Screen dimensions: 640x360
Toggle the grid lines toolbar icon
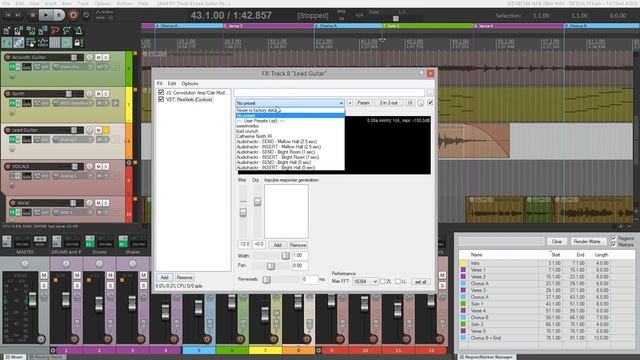click(x=55, y=42)
